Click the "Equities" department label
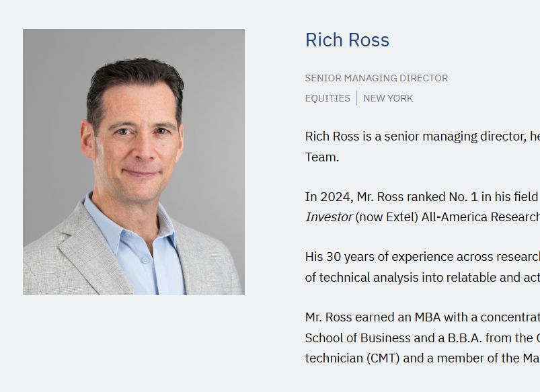Image resolution: width=540 pixels, height=392 pixels. pos(327,98)
